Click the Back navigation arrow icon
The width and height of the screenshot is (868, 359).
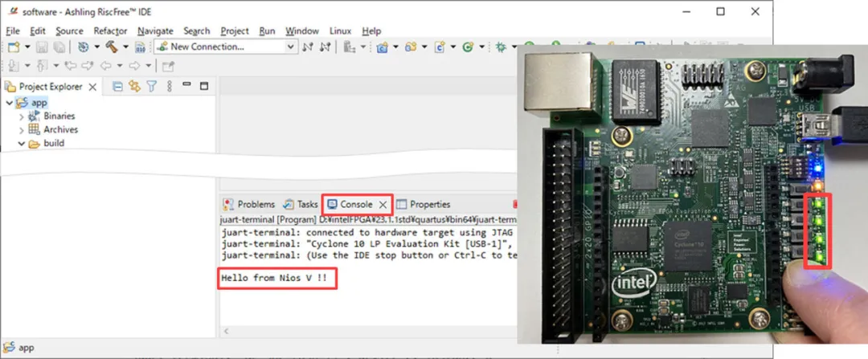(x=106, y=66)
